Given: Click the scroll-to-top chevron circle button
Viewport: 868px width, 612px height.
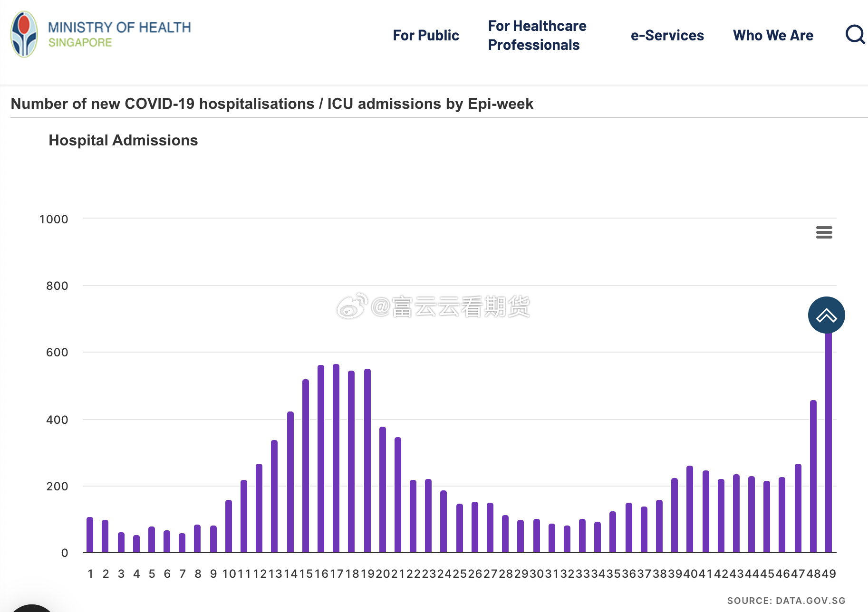Looking at the screenshot, I should tap(826, 315).
